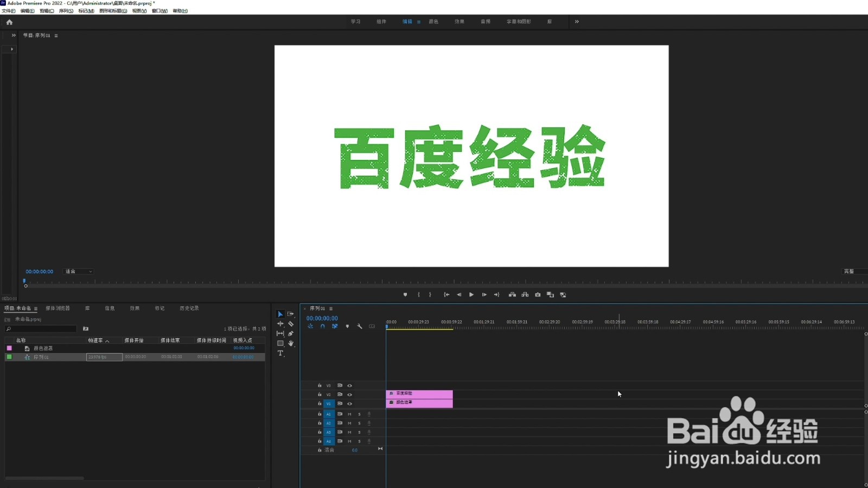Click the Comparison View icon

tap(550, 294)
